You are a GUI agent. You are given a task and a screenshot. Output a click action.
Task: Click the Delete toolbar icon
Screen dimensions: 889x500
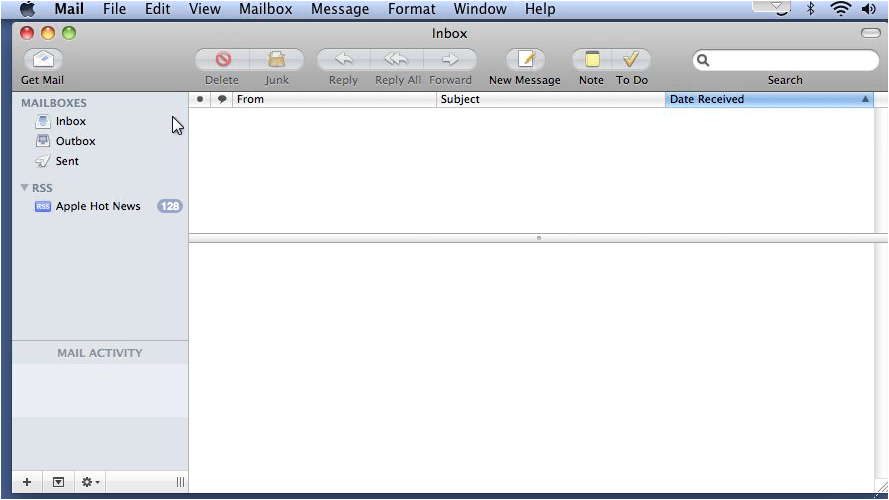pos(223,59)
